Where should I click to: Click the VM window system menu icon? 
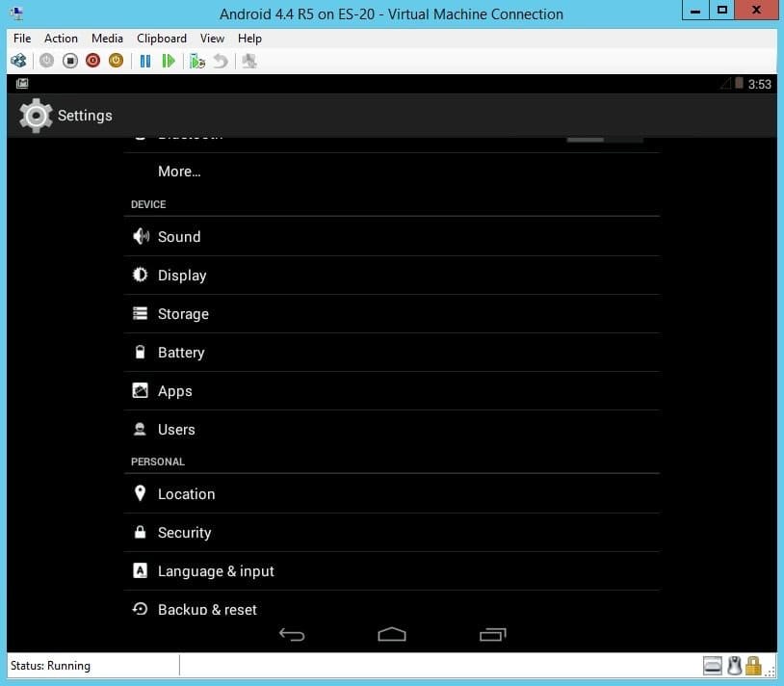pos(16,13)
